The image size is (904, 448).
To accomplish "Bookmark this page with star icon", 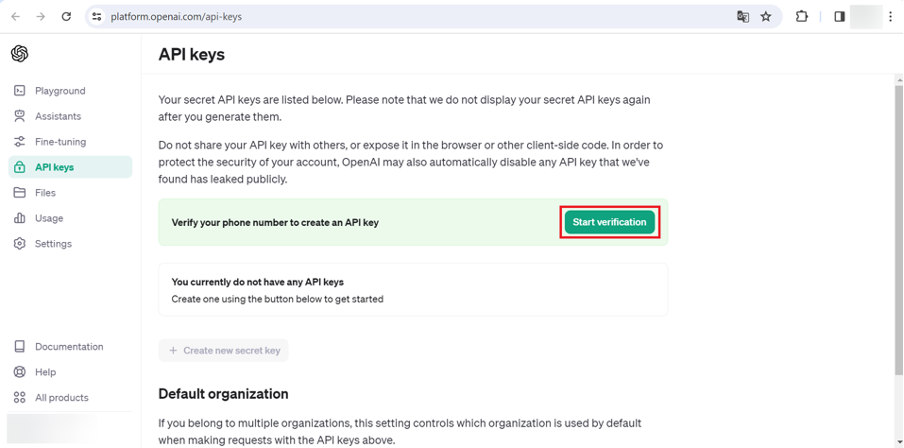I will click(766, 17).
